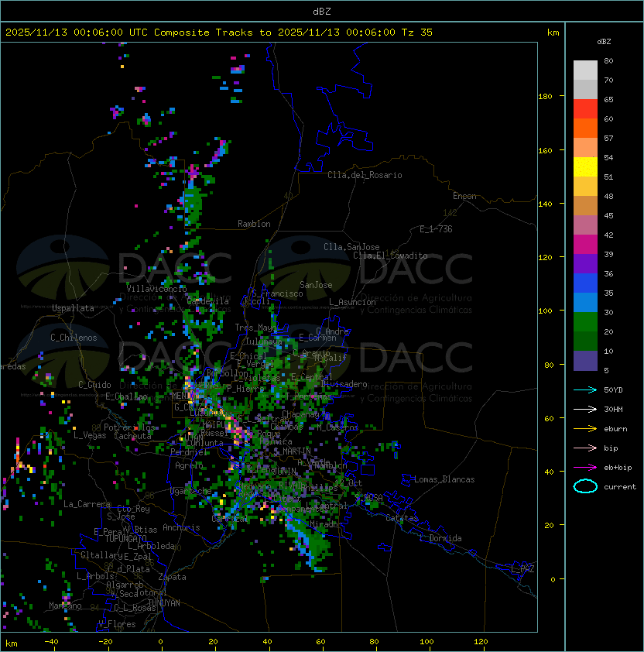Click the 'La_Carrera' map label
The height and width of the screenshot is (652, 644).
tap(87, 504)
